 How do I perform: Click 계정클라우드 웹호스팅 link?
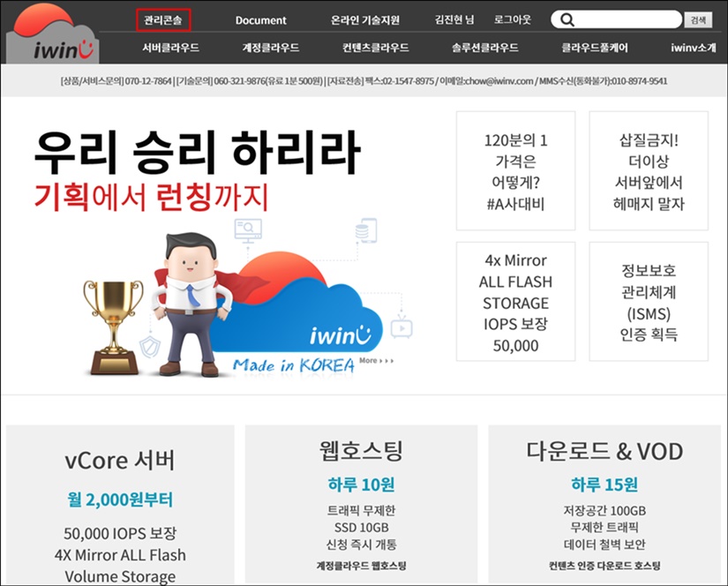tap(361, 566)
